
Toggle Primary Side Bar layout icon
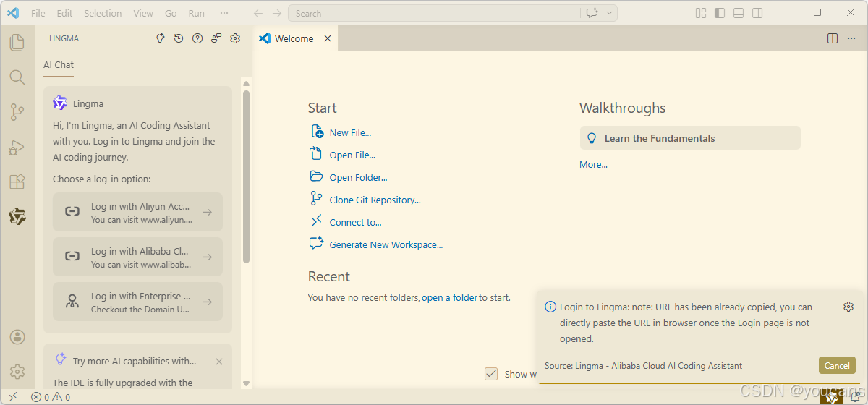pos(719,13)
